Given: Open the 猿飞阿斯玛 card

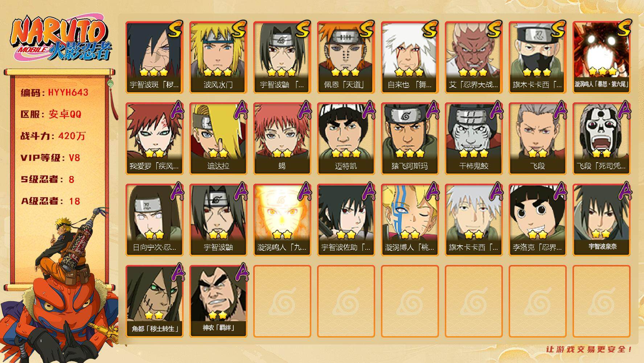Looking at the screenshot, I should [x=410, y=139].
